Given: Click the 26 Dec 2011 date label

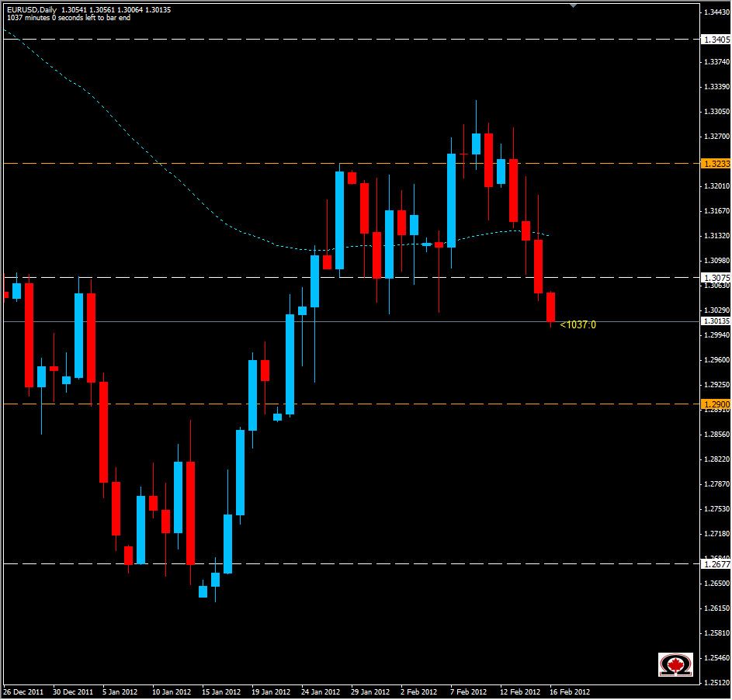Looking at the screenshot, I should pos(23,690).
